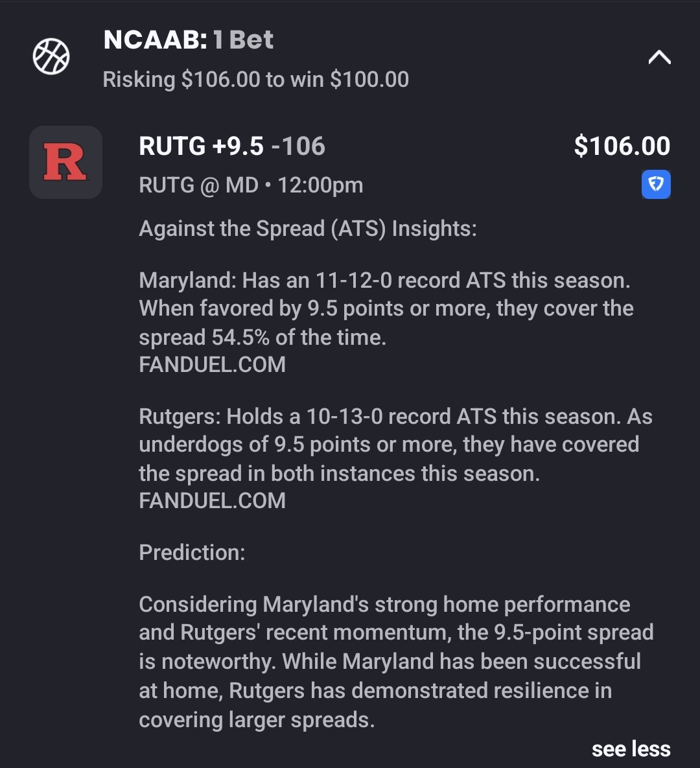Tap the 'RUTG @ MD' matchup text
700x768 pixels.
(198, 185)
